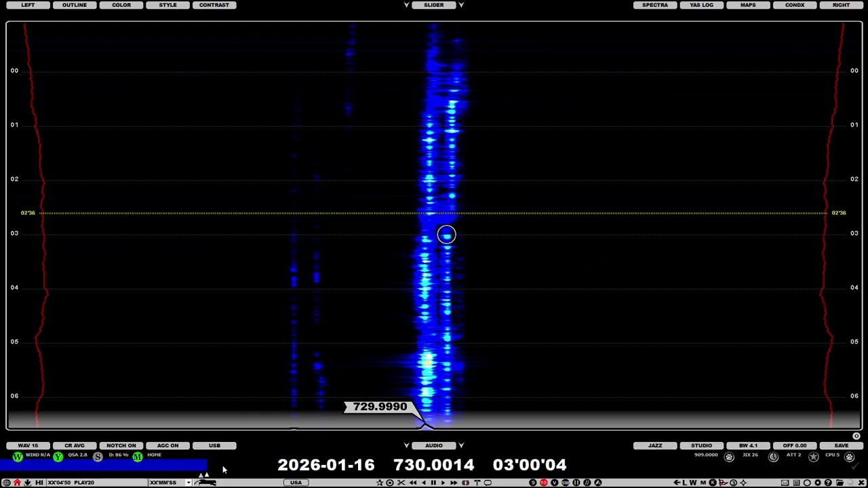Toggle the OFF 0.00 button
This screenshot has height=488, width=868.
tap(794, 445)
